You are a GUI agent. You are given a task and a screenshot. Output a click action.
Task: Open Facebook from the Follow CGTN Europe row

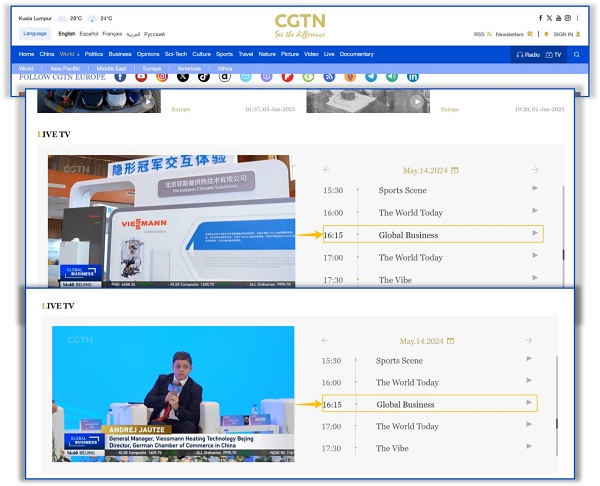pos(120,77)
